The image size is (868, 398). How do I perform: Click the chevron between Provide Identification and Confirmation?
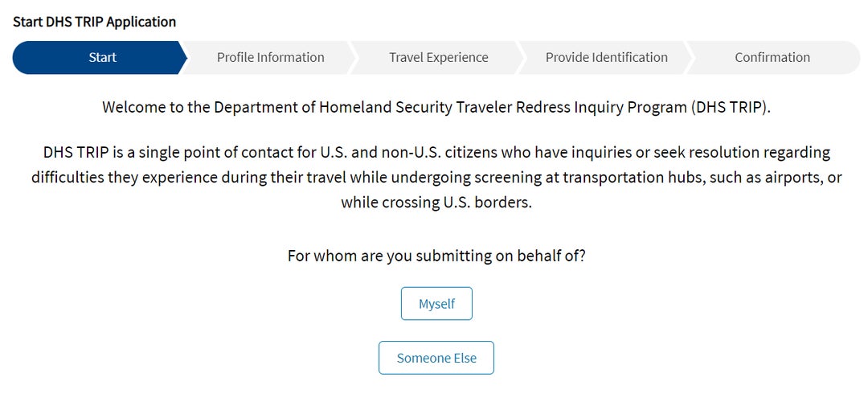click(x=688, y=58)
